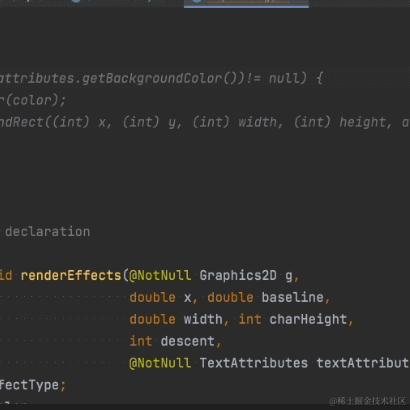Click the baseline parameter name

292,297
